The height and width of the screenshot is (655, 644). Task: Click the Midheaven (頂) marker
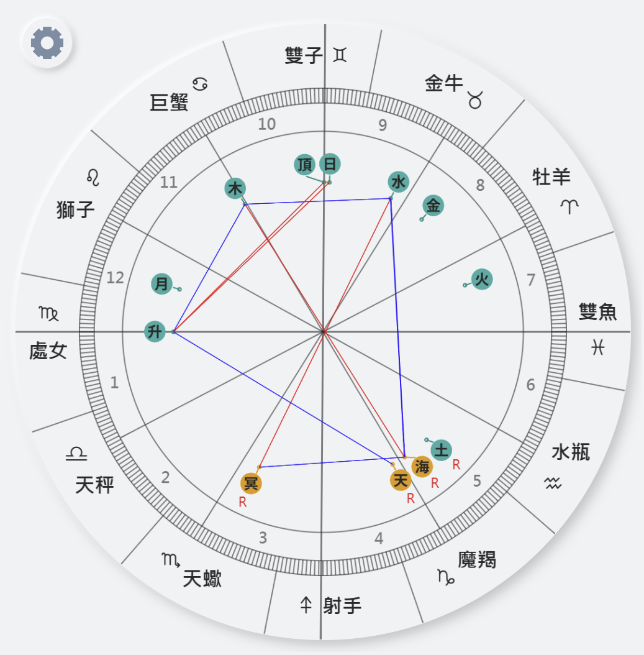[x=305, y=164]
